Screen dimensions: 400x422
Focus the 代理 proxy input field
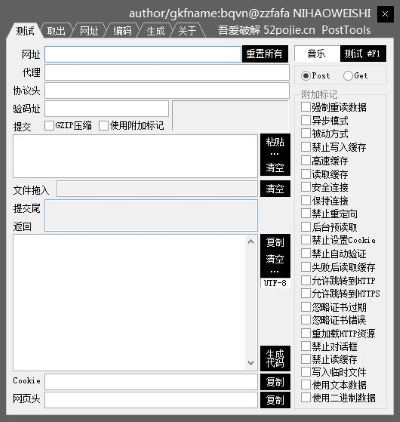coord(167,72)
